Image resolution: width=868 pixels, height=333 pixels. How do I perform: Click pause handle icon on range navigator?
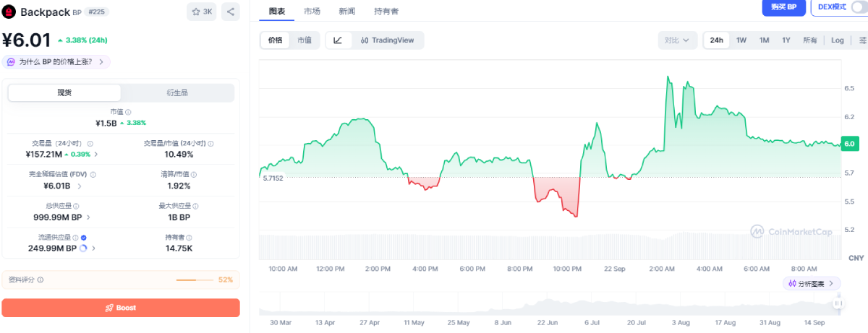[x=838, y=303]
